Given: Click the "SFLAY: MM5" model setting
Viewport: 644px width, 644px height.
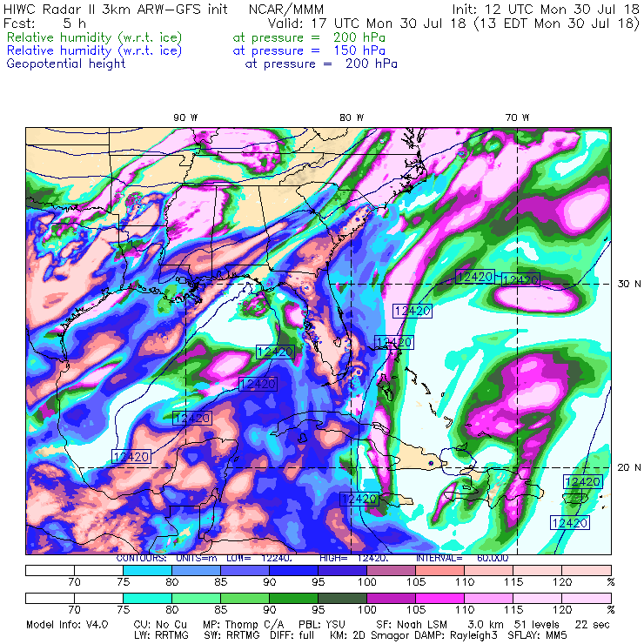Looking at the screenshot, I should pos(537,635).
